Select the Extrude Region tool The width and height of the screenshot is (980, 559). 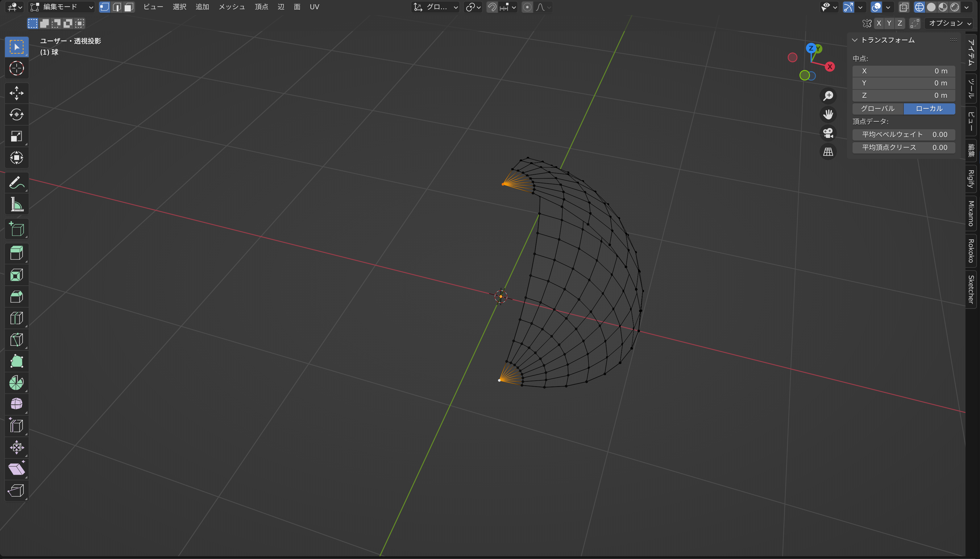click(17, 253)
